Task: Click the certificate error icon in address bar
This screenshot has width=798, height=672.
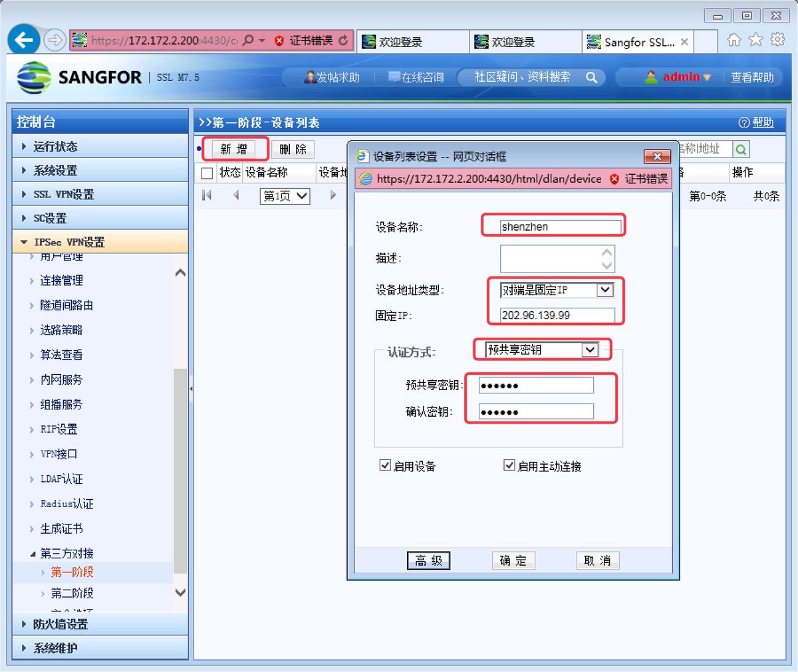Action: coord(278,40)
